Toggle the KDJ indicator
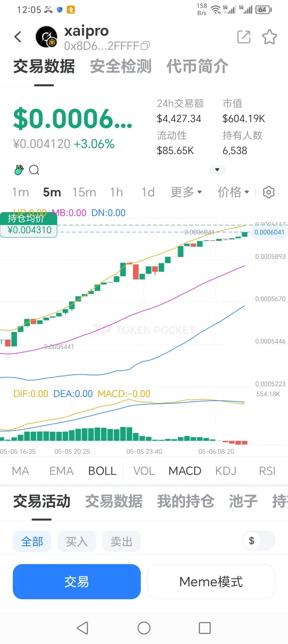This screenshot has width=288, height=644. pyautogui.click(x=226, y=471)
